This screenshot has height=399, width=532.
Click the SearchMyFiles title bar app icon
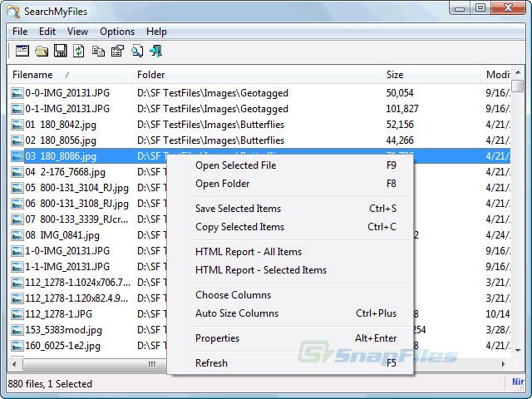tap(13, 12)
